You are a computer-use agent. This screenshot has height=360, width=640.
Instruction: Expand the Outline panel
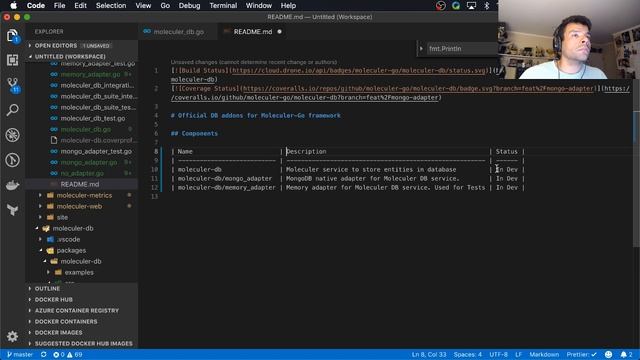[82, 289]
